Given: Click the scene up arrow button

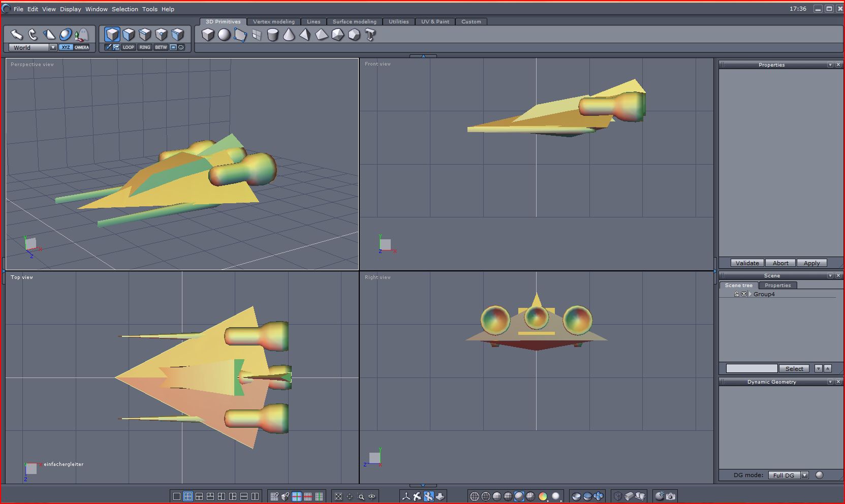Looking at the screenshot, I should click(x=828, y=368).
